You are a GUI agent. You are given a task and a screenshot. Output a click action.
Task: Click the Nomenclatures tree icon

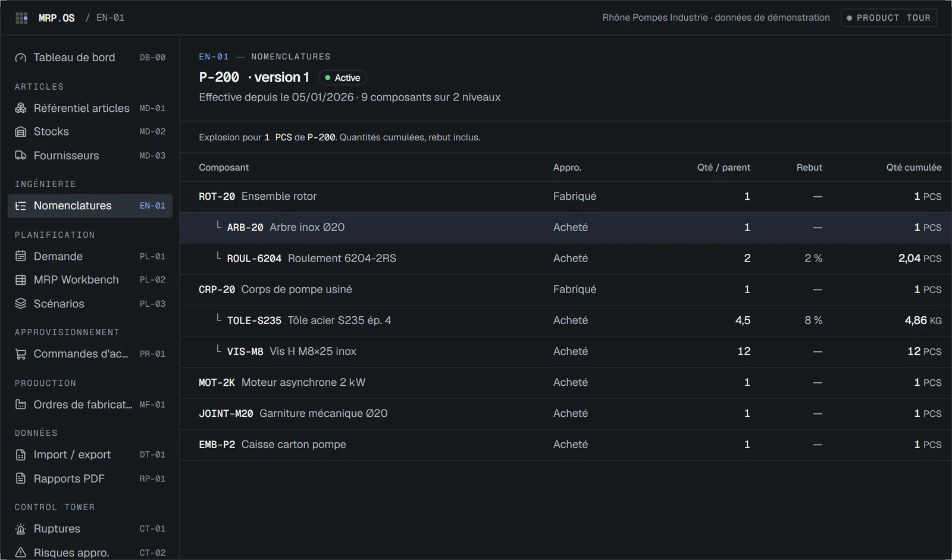[x=21, y=206]
